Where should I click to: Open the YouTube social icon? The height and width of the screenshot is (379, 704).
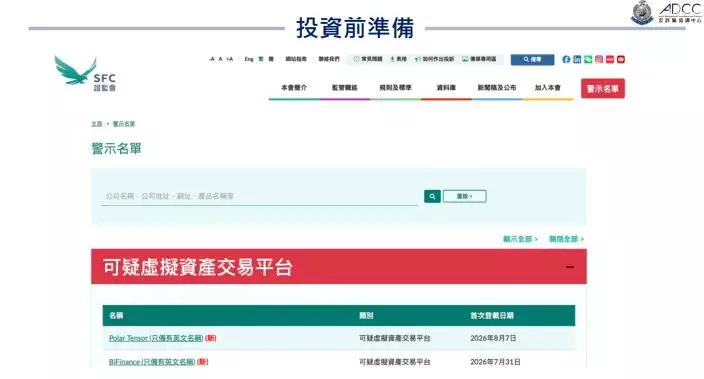tap(620, 59)
